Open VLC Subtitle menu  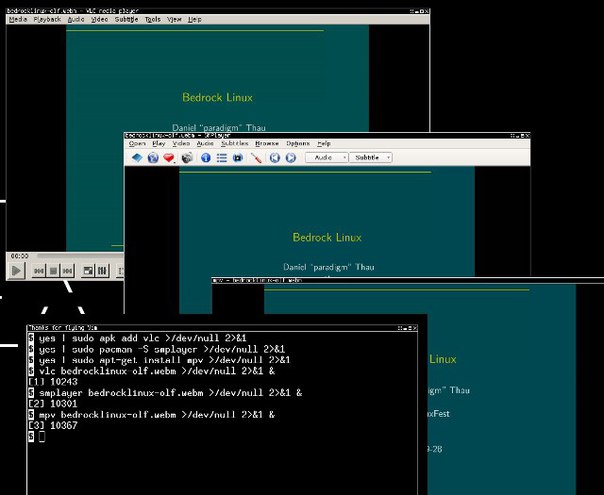coord(126,19)
